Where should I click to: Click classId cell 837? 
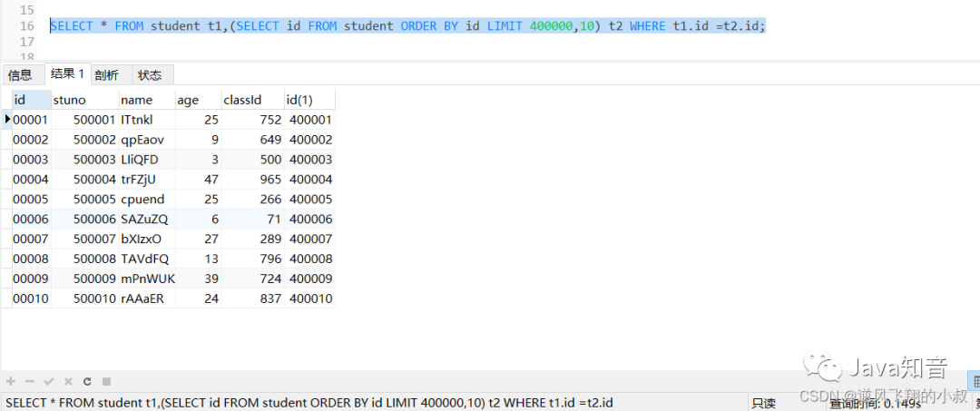tap(253, 298)
